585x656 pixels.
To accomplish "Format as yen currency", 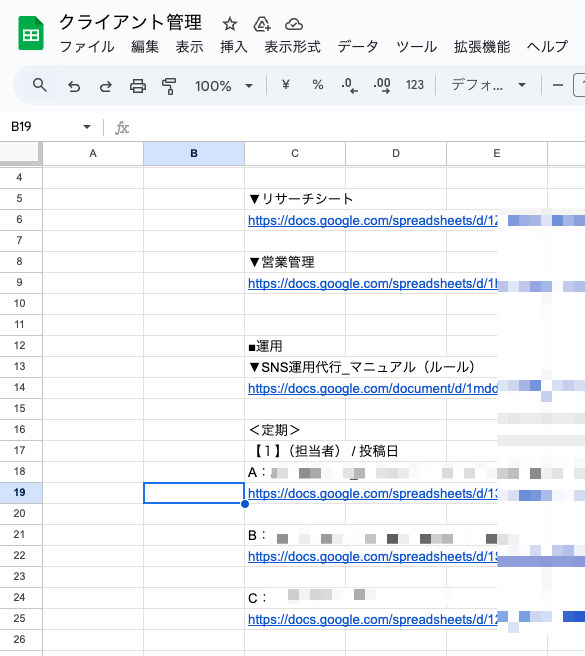I will pos(285,85).
